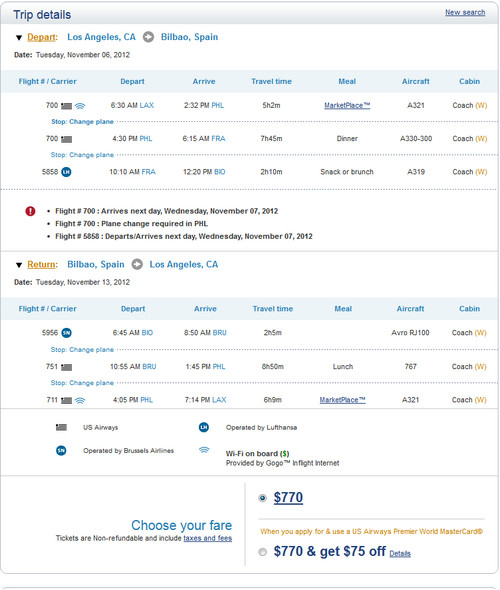This screenshot has height=590, width=500.
Task: Click red alert icon next to flight notices
Action: click(x=30, y=211)
